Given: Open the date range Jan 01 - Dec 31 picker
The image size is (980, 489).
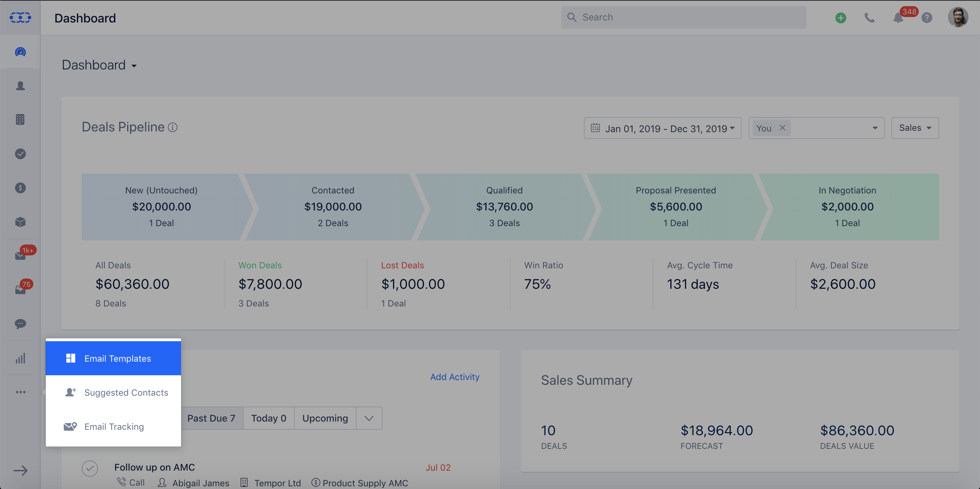Looking at the screenshot, I should (662, 128).
